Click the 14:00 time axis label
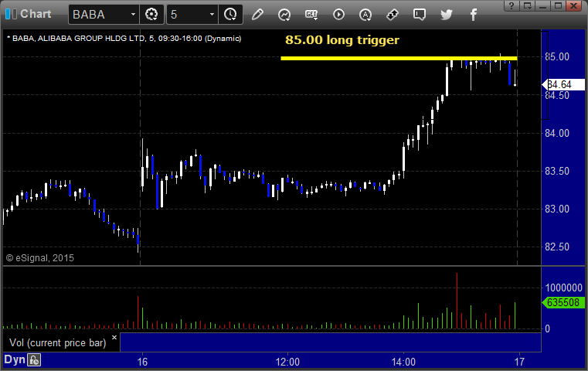 point(403,362)
